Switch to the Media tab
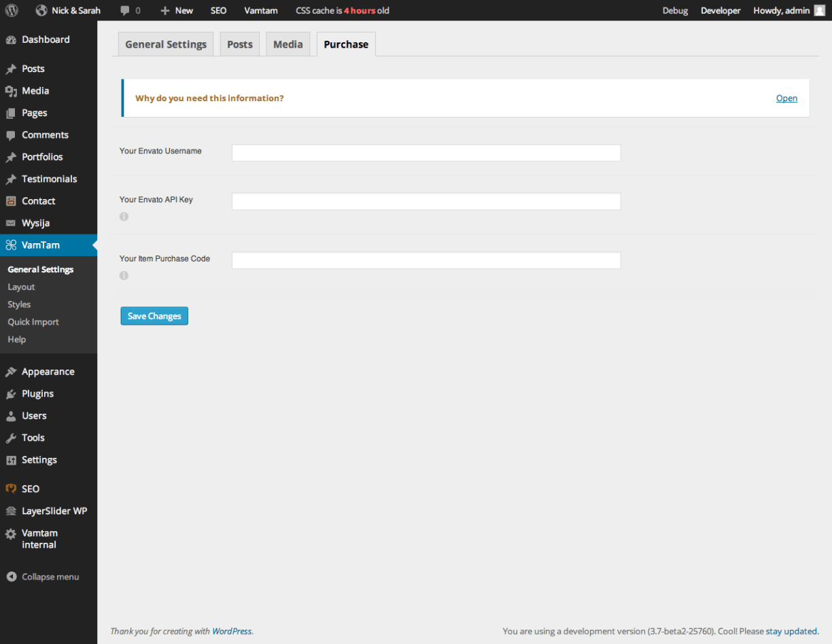The height and width of the screenshot is (644, 832). click(x=288, y=45)
